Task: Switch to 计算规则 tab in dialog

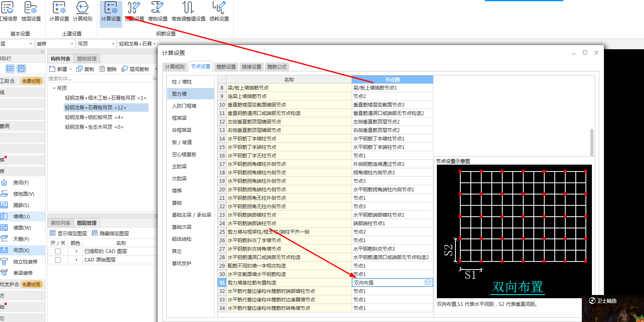Action: pyautogui.click(x=175, y=67)
